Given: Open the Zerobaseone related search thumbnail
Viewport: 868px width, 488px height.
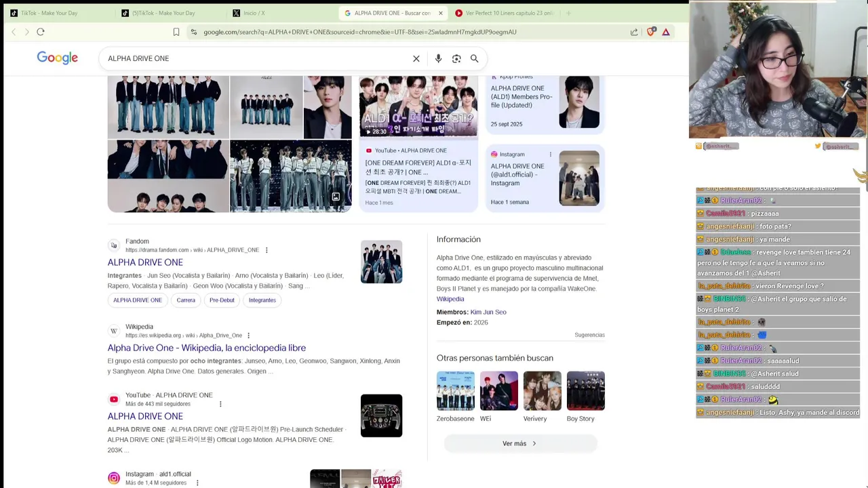Looking at the screenshot, I should 456,390.
